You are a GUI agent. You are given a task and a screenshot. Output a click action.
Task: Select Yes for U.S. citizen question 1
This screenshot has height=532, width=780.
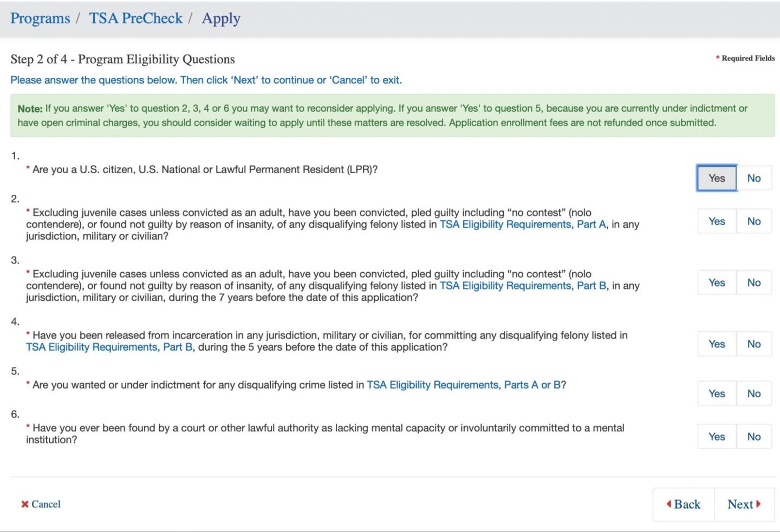(716, 178)
